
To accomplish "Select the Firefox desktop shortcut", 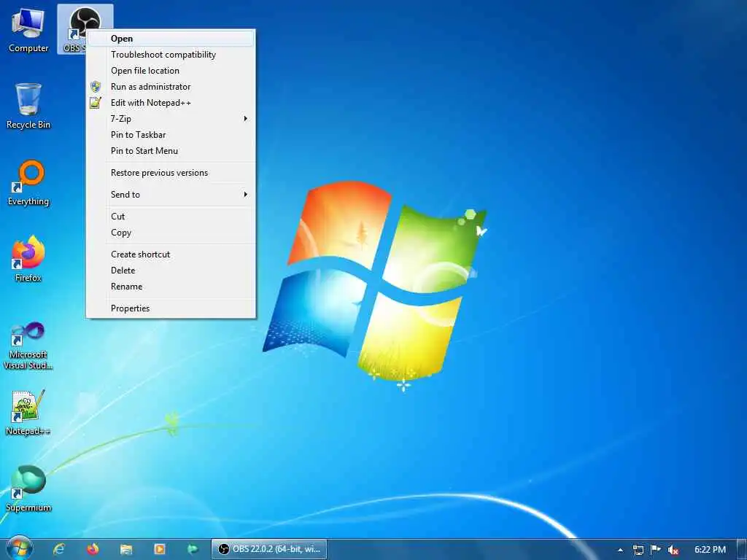I will point(28,259).
